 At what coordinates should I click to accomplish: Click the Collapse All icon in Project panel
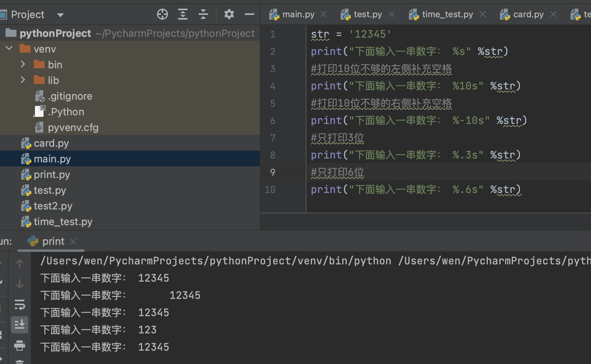203,15
